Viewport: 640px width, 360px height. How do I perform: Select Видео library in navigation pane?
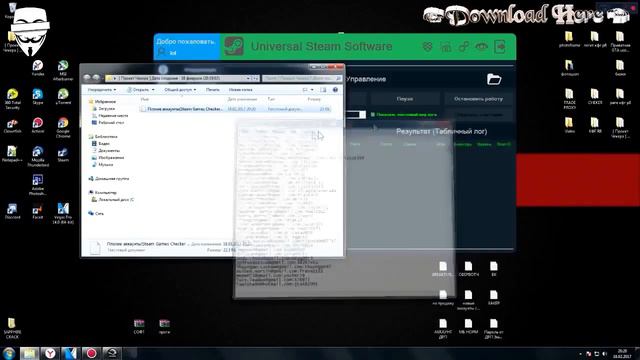(x=100, y=144)
